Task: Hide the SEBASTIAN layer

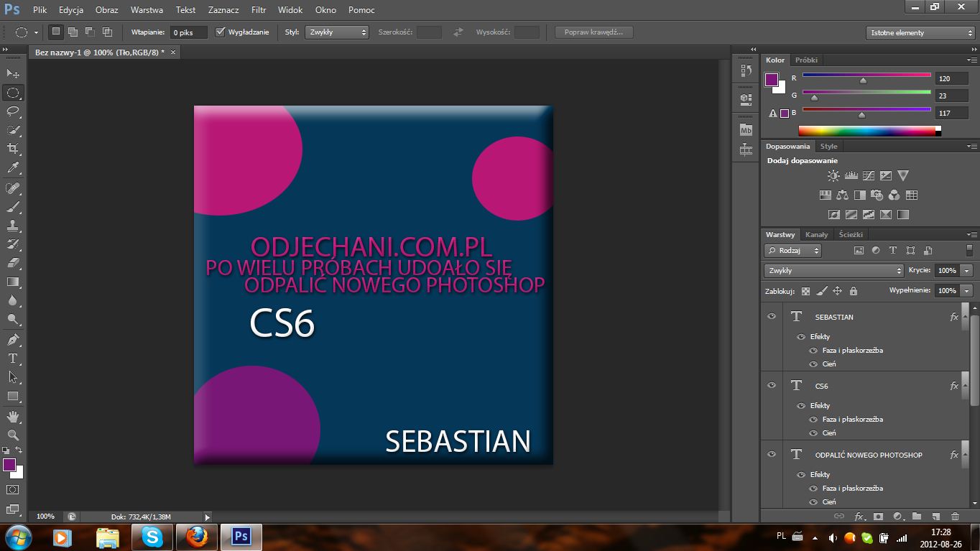Action: [x=772, y=316]
